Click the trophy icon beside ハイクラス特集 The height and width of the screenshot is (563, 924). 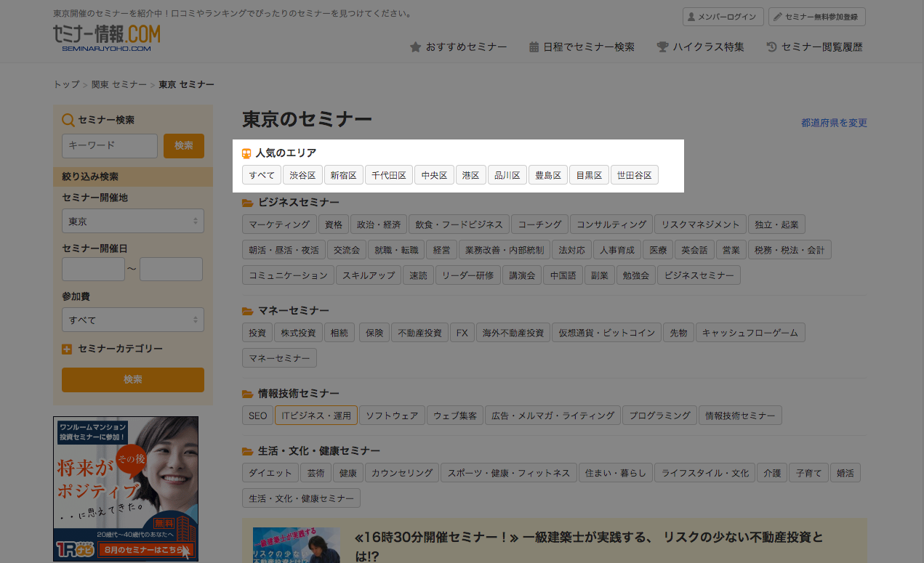(x=662, y=47)
